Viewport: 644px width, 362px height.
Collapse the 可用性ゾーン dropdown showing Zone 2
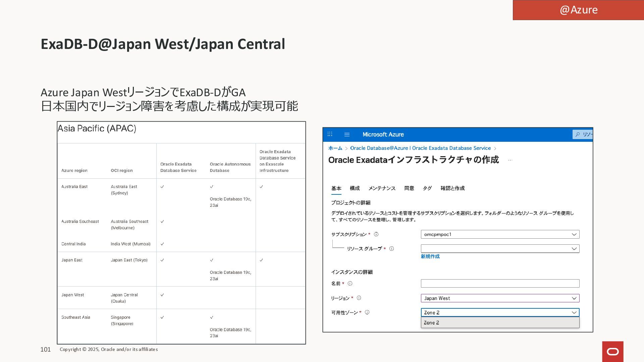coord(500,312)
